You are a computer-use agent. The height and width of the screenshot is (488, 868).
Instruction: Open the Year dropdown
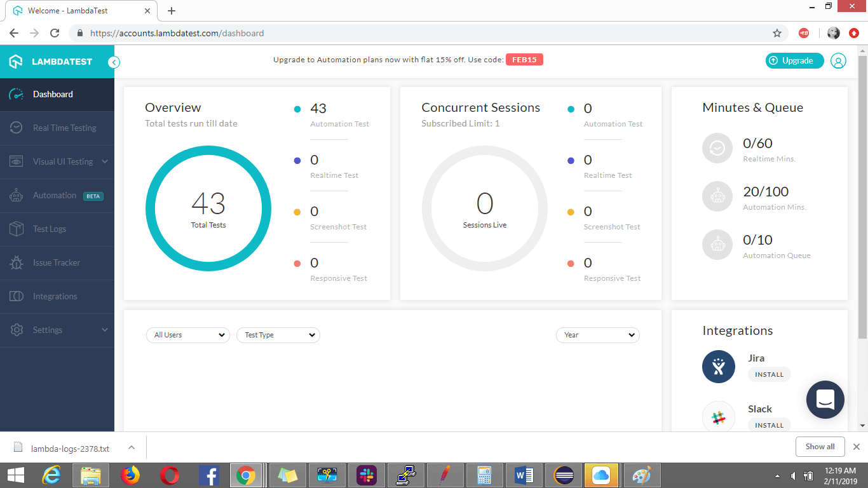pos(597,335)
